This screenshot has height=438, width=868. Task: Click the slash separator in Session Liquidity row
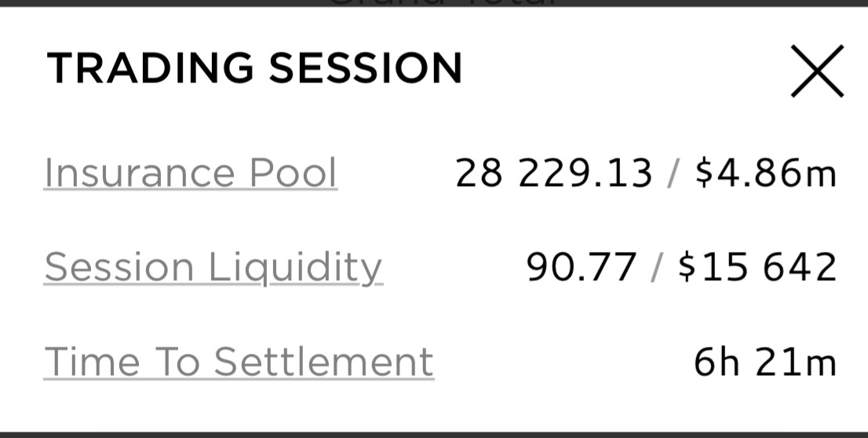click(x=656, y=267)
